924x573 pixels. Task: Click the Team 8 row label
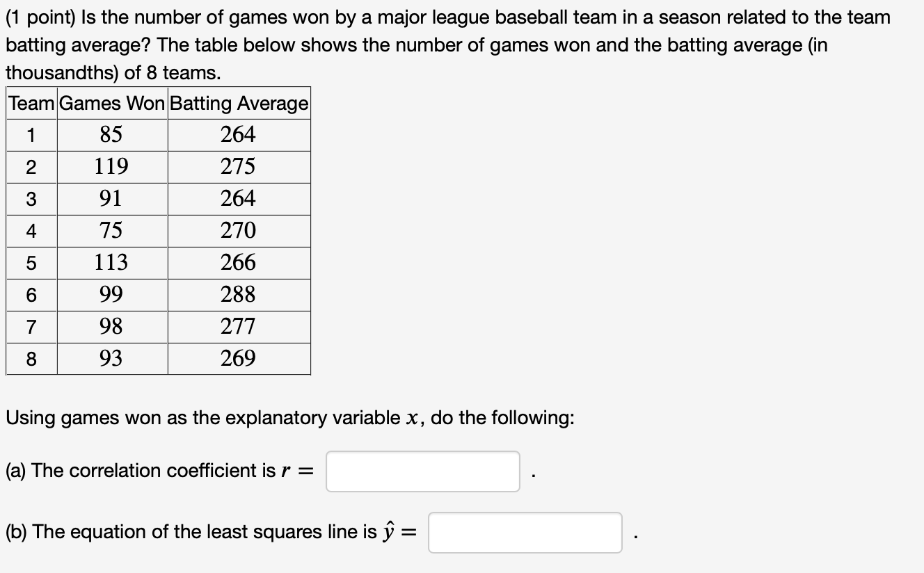tap(30, 358)
